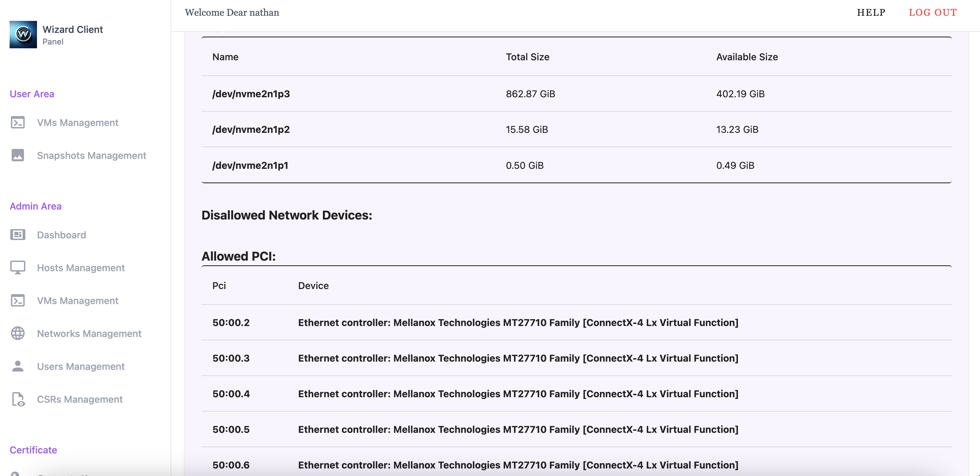Select the /dev/nvme2n1p3 table row
Viewport: 980px width, 476px height.
pyautogui.click(x=251, y=93)
